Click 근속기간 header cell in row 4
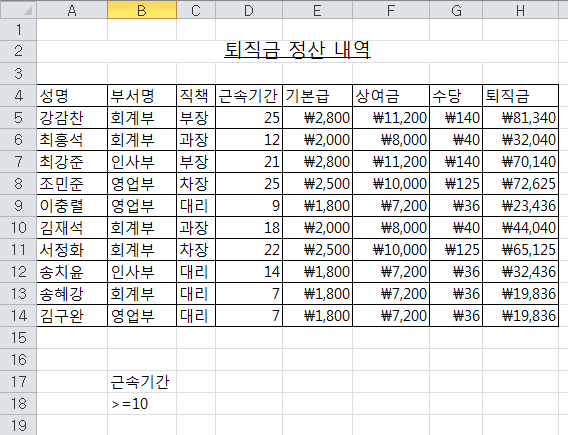 (x=249, y=96)
